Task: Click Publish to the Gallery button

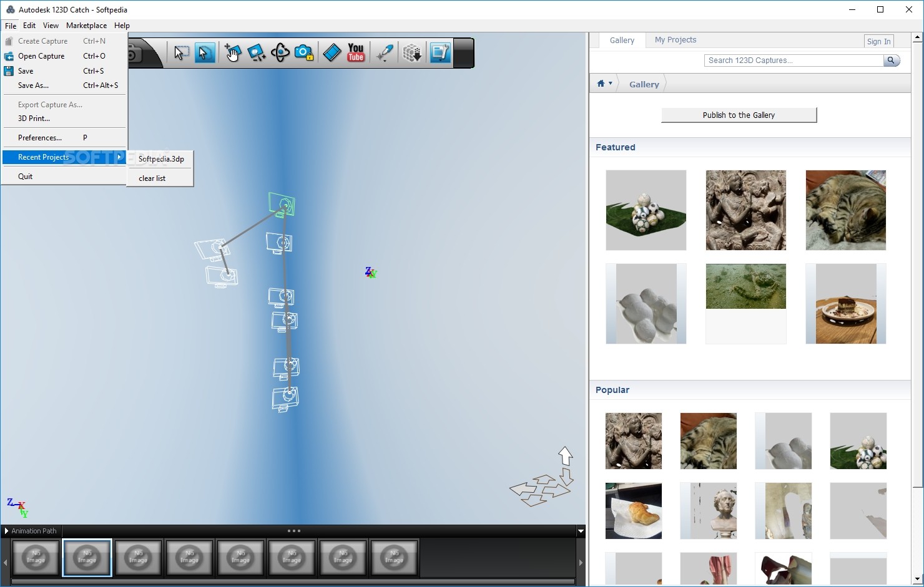Action: (x=739, y=115)
